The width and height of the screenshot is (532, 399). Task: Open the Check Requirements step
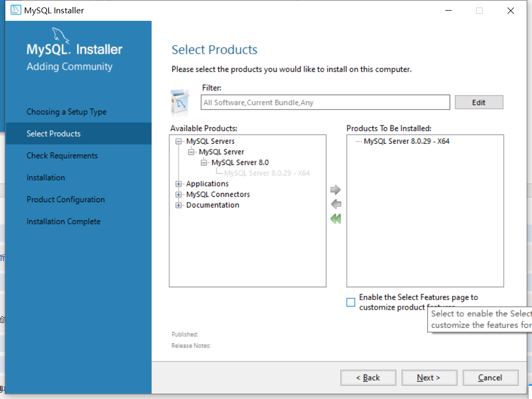(x=62, y=155)
